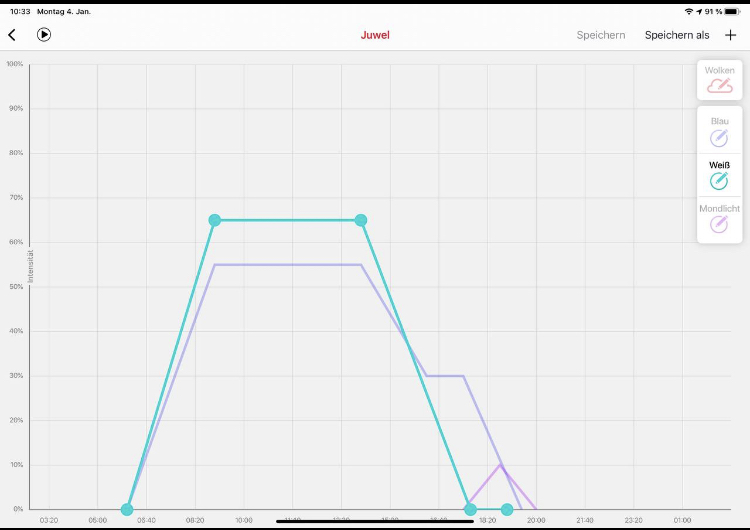Tap the back chevron arrow

pos(12,35)
